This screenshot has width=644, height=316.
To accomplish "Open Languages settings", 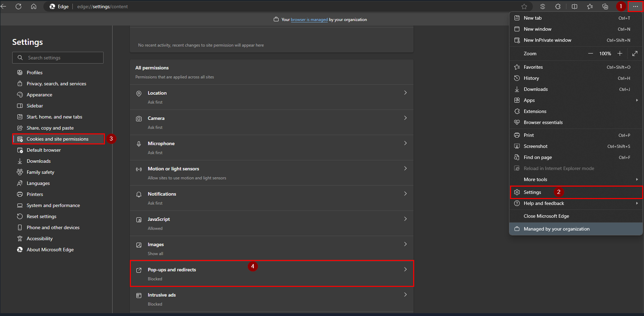I will [x=58, y=183].
